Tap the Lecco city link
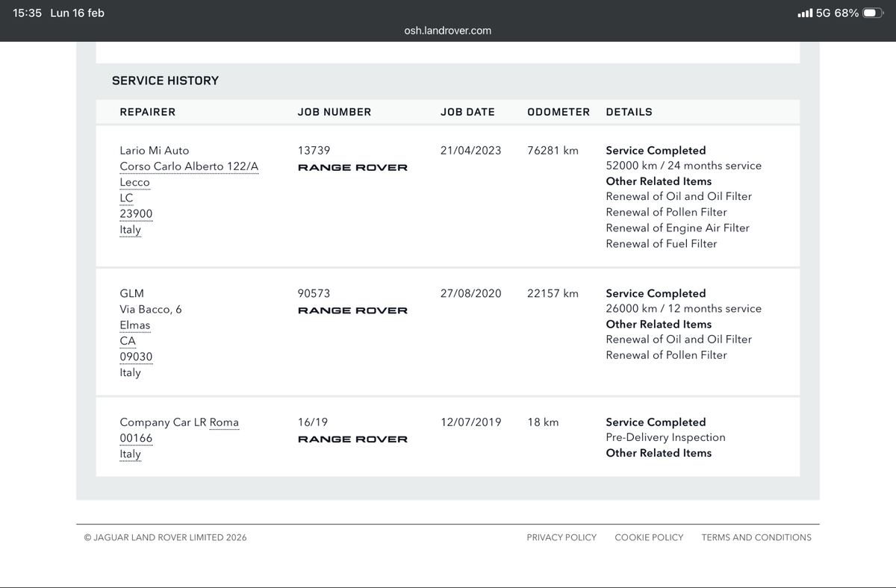The image size is (896, 588). pyautogui.click(x=134, y=182)
